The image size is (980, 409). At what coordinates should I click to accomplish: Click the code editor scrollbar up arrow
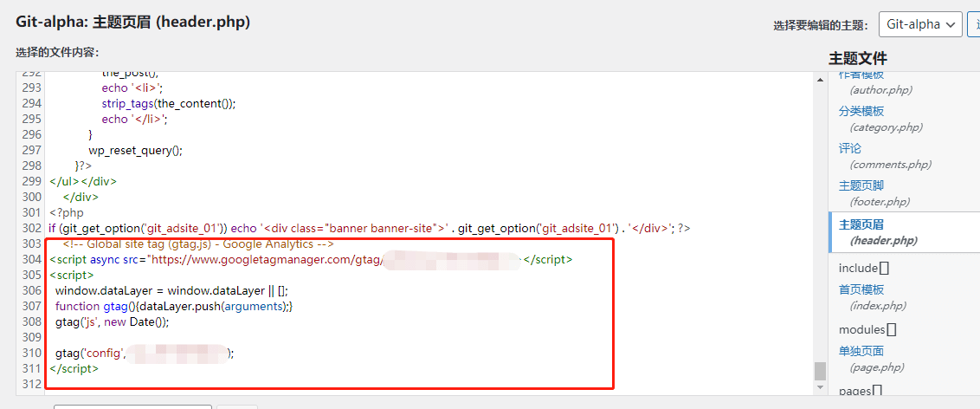pyautogui.click(x=820, y=79)
